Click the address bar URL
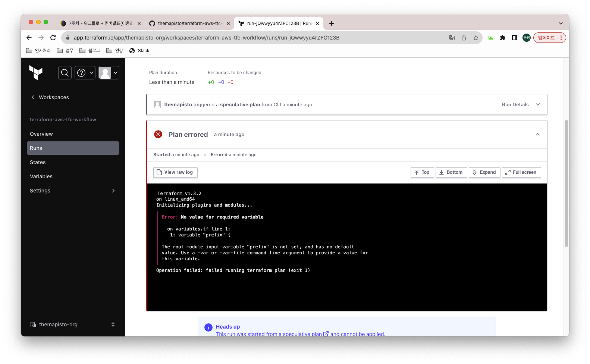Screen dimensions: 590x364 pos(207,38)
